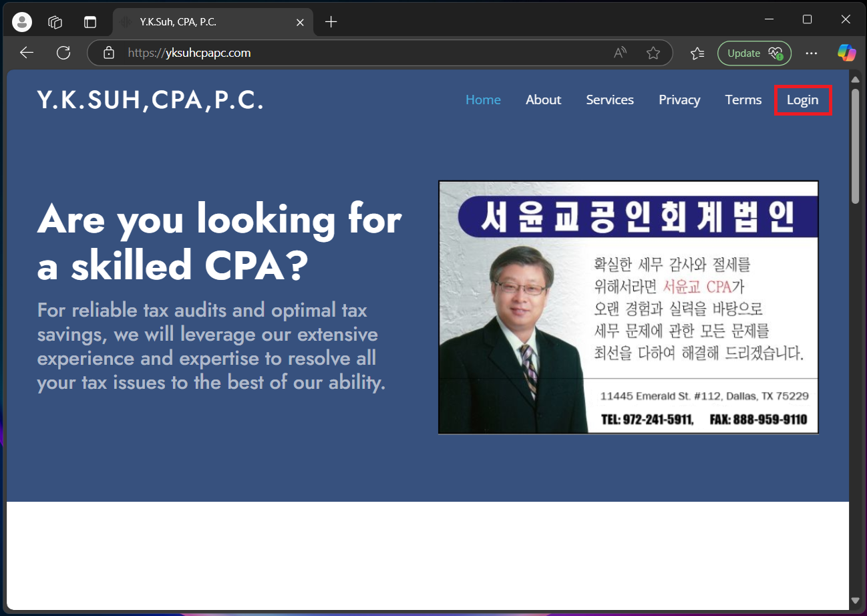Click heading 'Are you looking for a skilled CPA?'
Viewport: 867px width, 616px height.
pyautogui.click(x=219, y=242)
